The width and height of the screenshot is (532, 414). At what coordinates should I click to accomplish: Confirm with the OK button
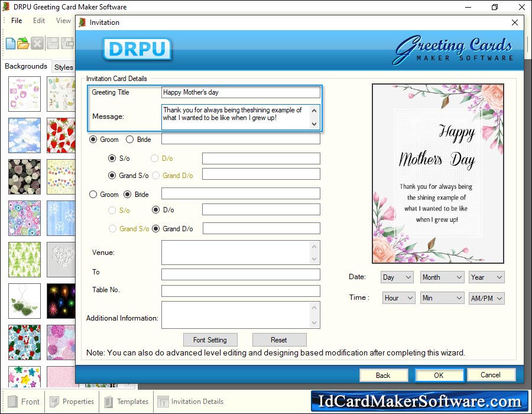[x=439, y=376]
